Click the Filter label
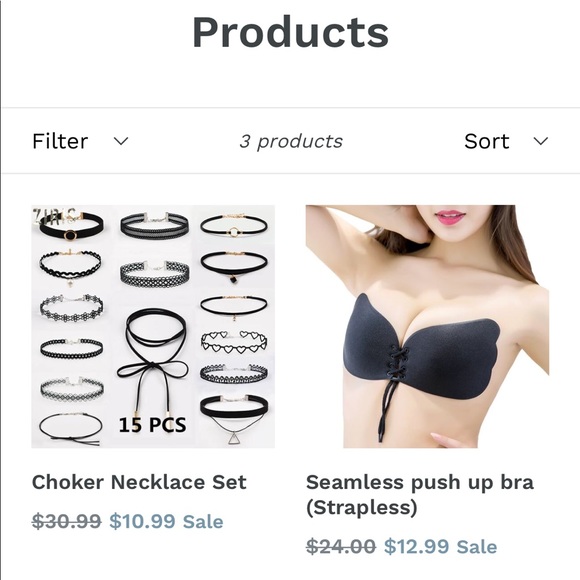580x580 pixels. click(60, 141)
